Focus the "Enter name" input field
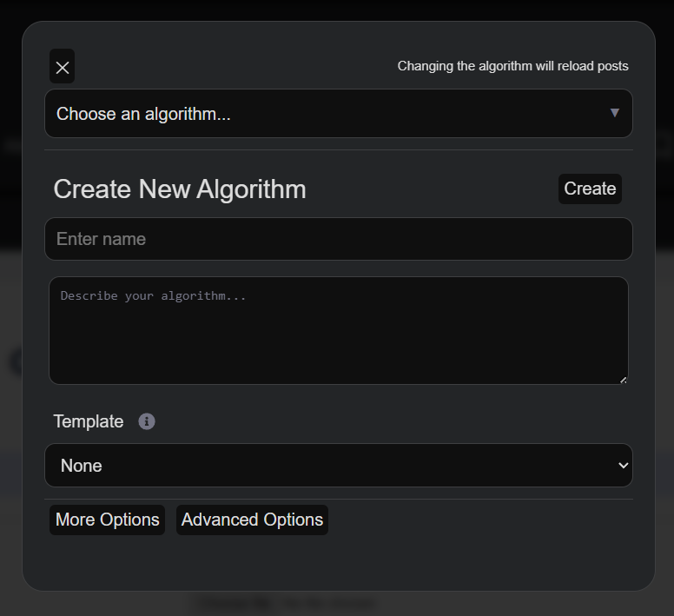674x616 pixels. click(x=339, y=239)
